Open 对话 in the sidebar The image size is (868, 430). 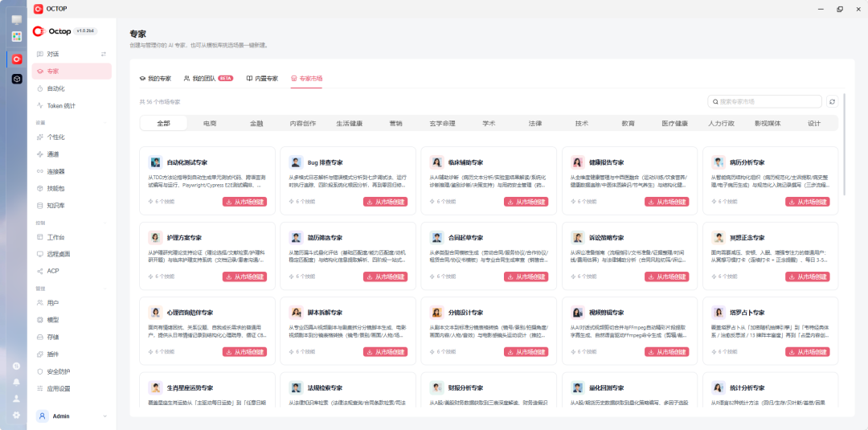[72, 54]
